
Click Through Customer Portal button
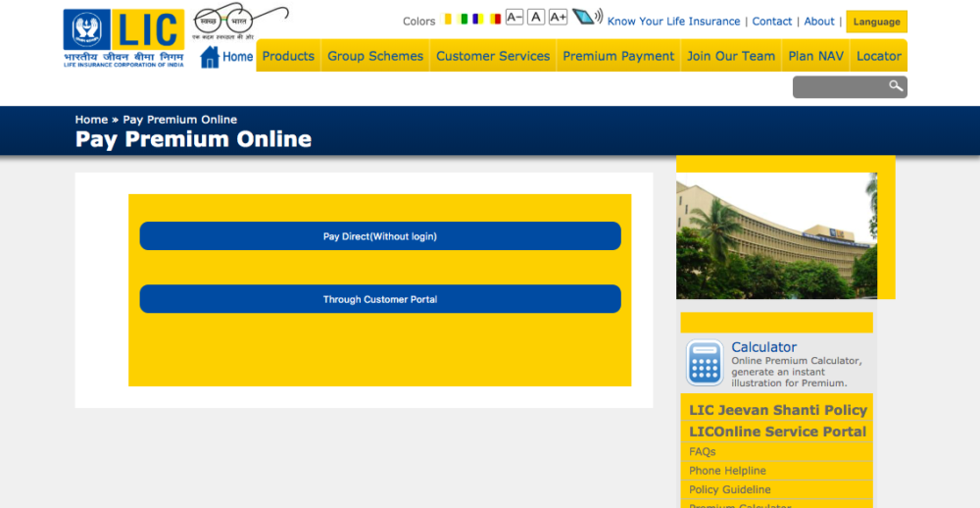pos(380,299)
